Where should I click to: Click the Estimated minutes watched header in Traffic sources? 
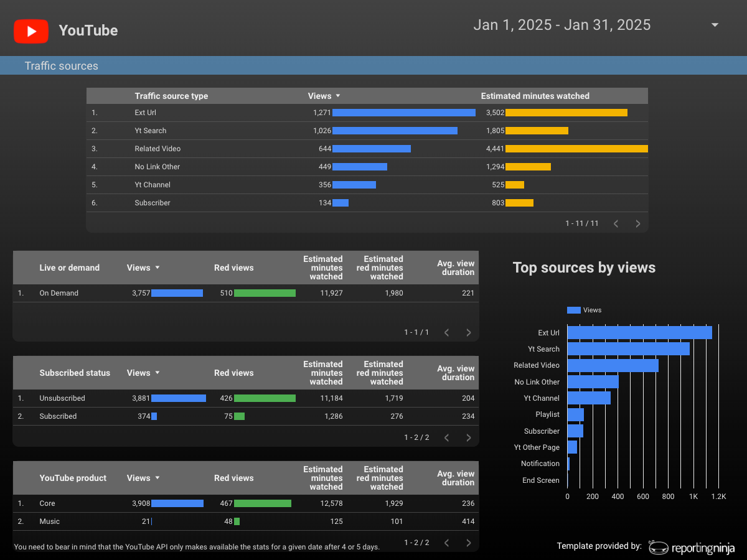tap(535, 96)
